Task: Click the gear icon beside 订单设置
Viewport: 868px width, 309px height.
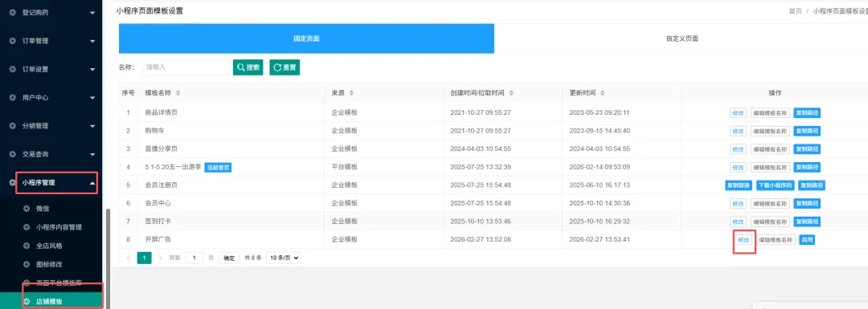Action: point(13,69)
